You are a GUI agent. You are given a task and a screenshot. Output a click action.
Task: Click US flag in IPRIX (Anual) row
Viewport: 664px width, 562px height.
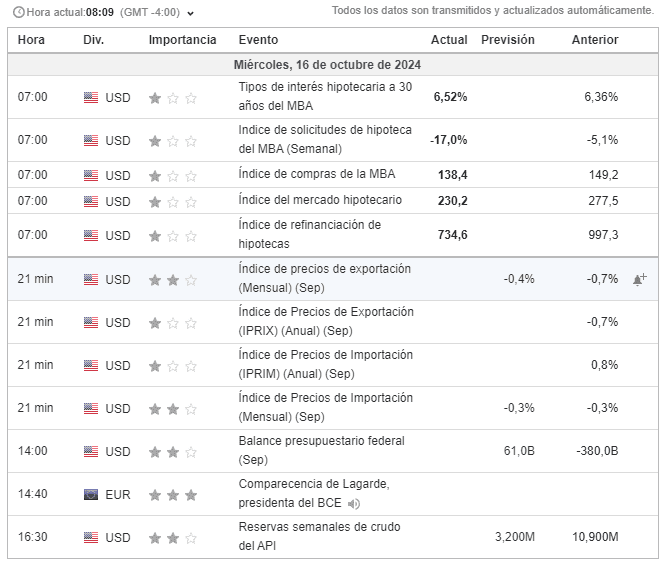click(x=91, y=322)
